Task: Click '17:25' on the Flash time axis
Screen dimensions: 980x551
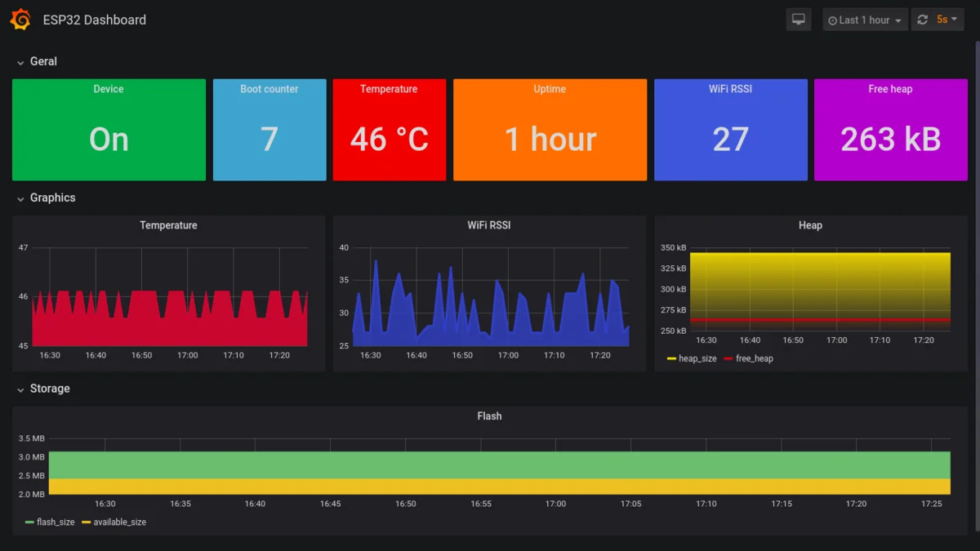Action: pyautogui.click(x=931, y=504)
